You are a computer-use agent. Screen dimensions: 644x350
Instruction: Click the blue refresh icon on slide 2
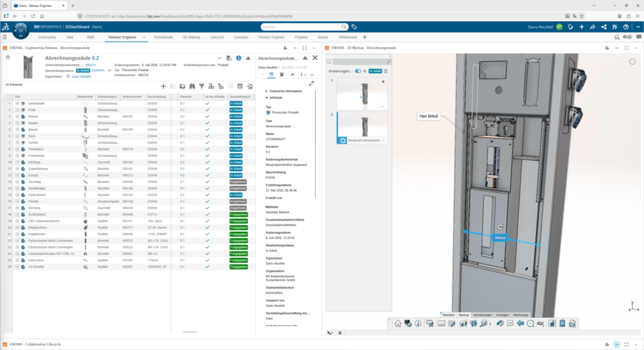point(343,140)
